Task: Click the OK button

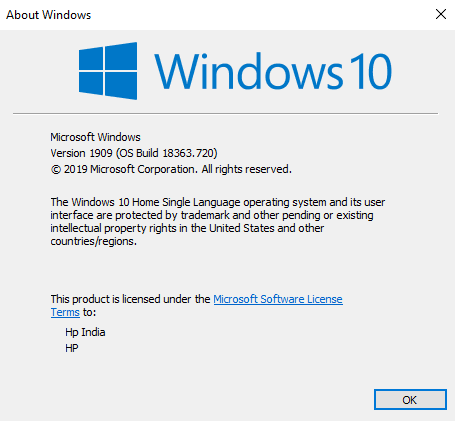Action: (x=410, y=399)
